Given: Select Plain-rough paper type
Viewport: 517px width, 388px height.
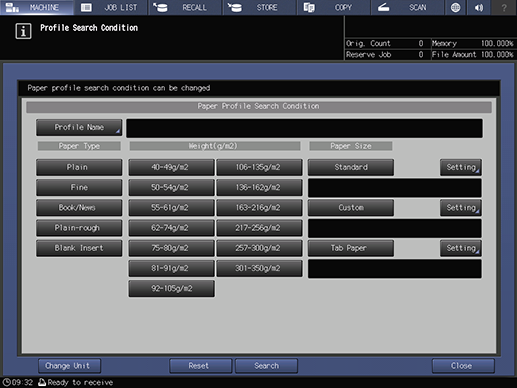Looking at the screenshot, I should coord(79,228).
